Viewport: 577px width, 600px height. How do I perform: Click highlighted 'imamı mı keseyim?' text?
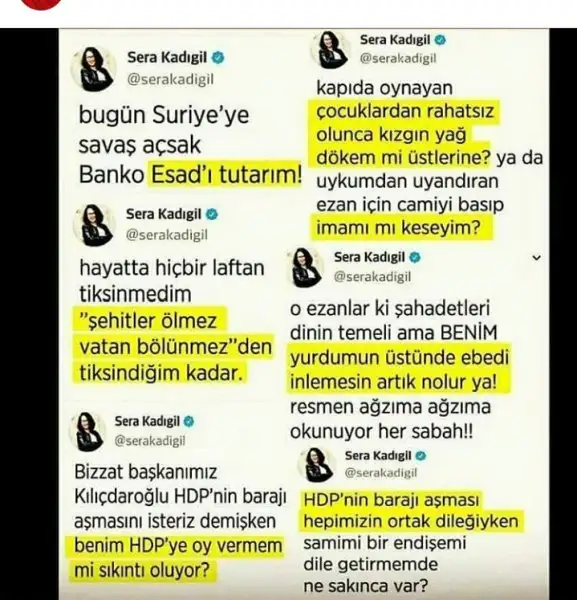point(398,228)
